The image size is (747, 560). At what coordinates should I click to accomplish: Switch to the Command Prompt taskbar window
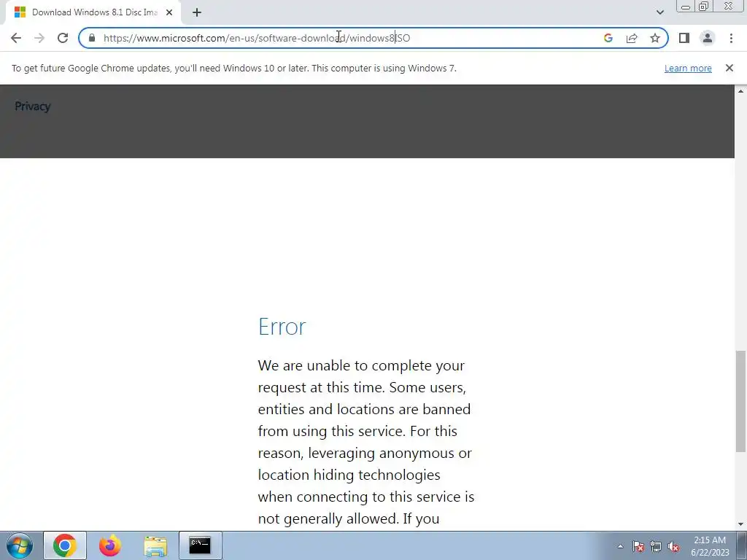(200, 545)
